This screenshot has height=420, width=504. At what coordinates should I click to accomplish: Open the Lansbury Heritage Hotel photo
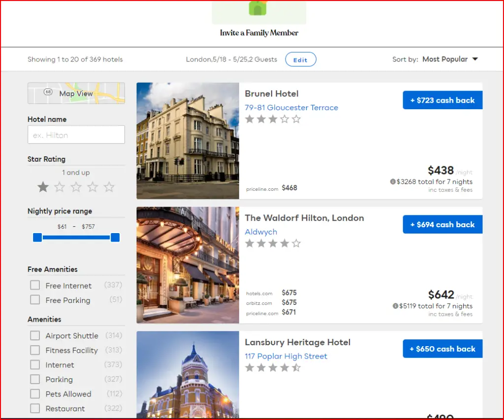pos(188,375)
